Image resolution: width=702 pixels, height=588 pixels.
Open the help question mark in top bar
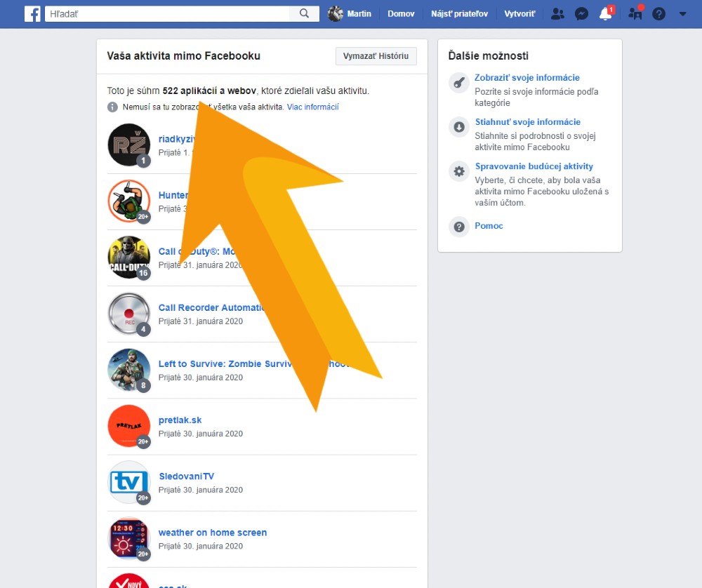(x=658, y=14)
